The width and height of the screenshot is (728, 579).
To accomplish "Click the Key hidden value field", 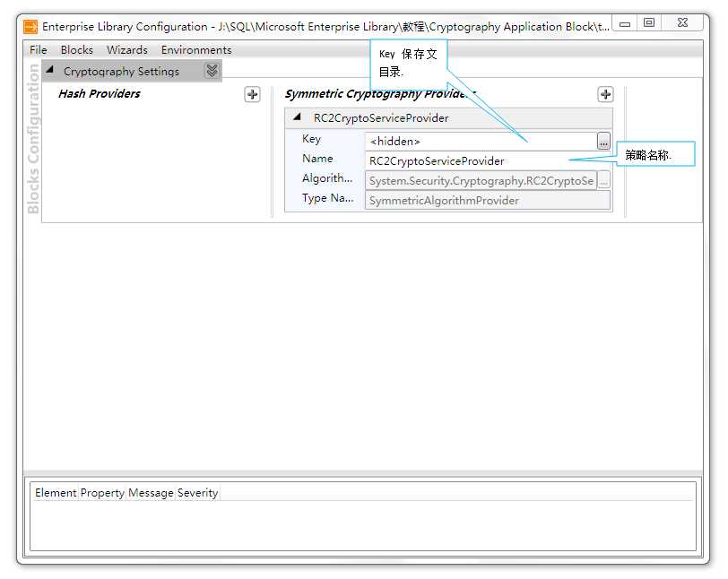I will [x=481, y=141].
